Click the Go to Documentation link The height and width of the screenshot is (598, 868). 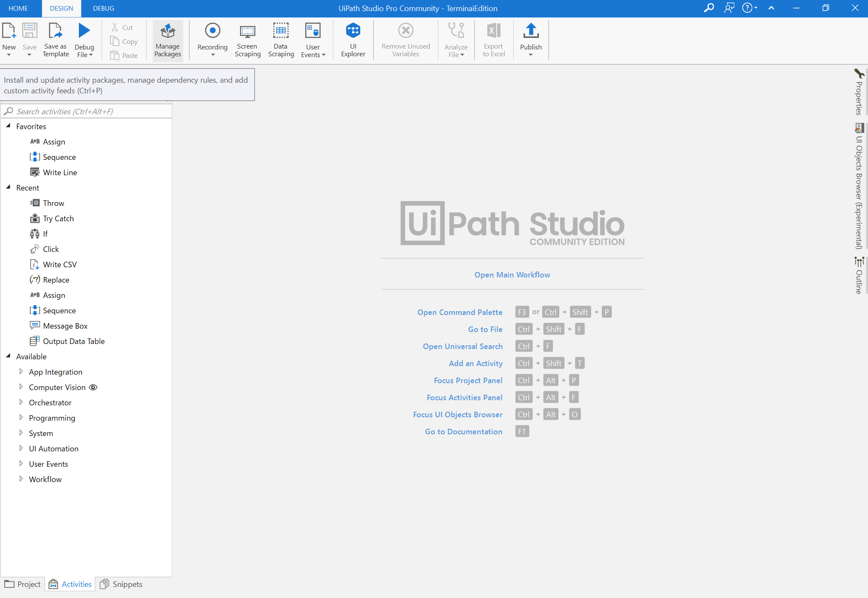(463, 432)
